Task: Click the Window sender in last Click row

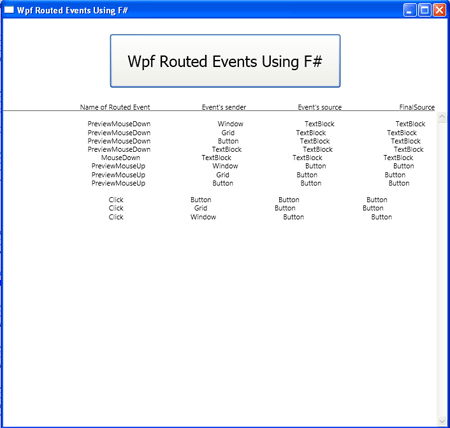Action: pyautogui.click(x=203, y=217)
